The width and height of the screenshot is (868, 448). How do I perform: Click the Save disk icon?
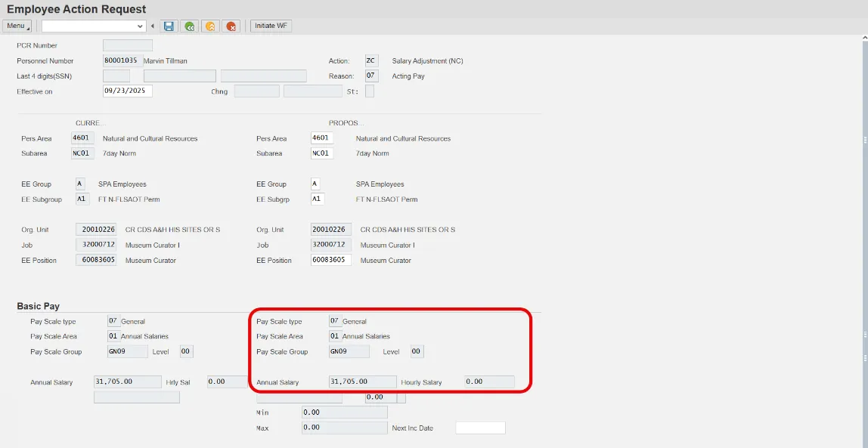(x=169, y=26)
